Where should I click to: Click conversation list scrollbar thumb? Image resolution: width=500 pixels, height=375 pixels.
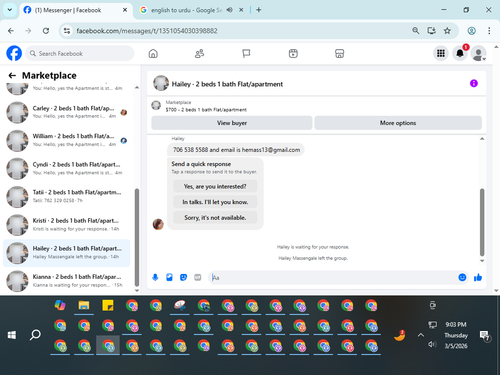coord(137,237)
